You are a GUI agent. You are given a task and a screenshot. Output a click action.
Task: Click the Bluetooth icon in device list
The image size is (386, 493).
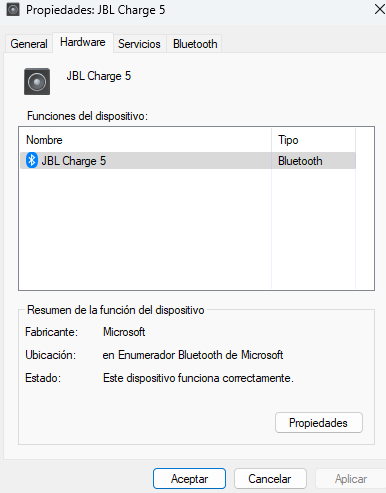tap(32, 160)
